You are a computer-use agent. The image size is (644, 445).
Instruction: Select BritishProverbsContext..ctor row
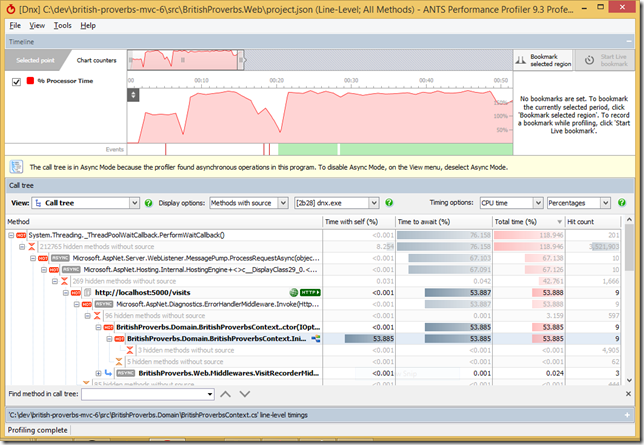click(313, 327)
